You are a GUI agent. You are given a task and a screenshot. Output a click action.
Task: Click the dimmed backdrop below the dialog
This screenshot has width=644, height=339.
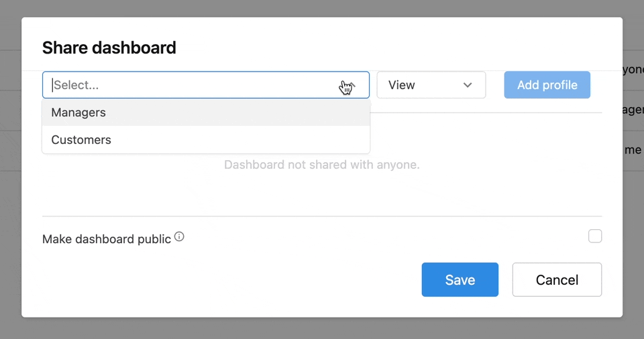pos(322,328)
